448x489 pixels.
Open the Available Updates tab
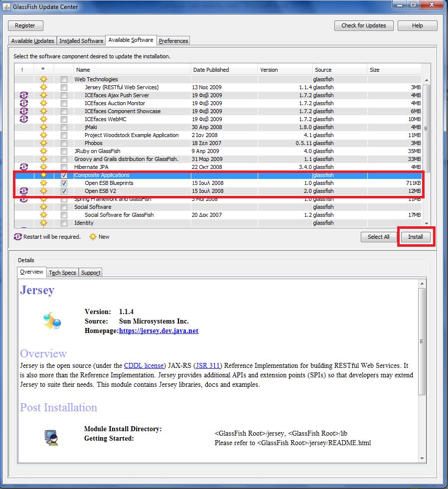[x=33, y=41]
